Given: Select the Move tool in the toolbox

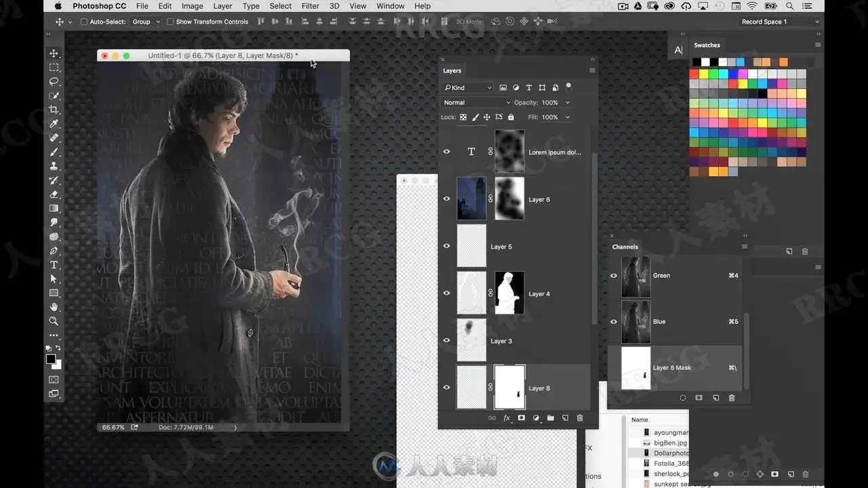Looking at the screenshot, I should coord(54,54).
